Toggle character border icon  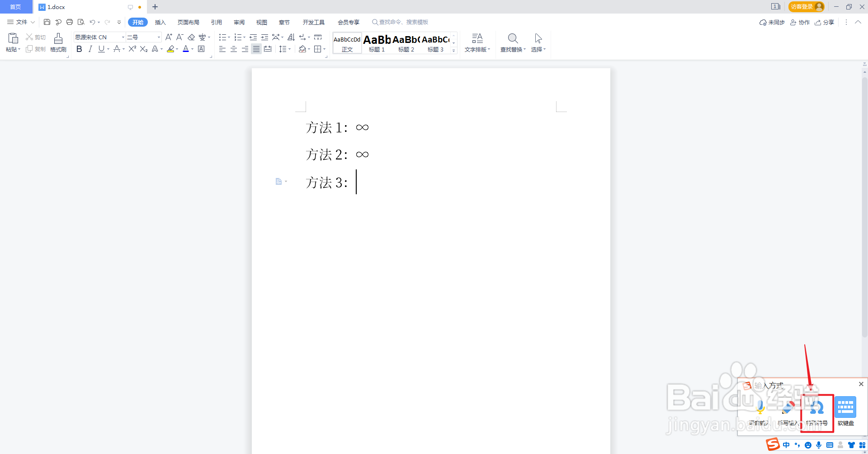coord(201,49)
